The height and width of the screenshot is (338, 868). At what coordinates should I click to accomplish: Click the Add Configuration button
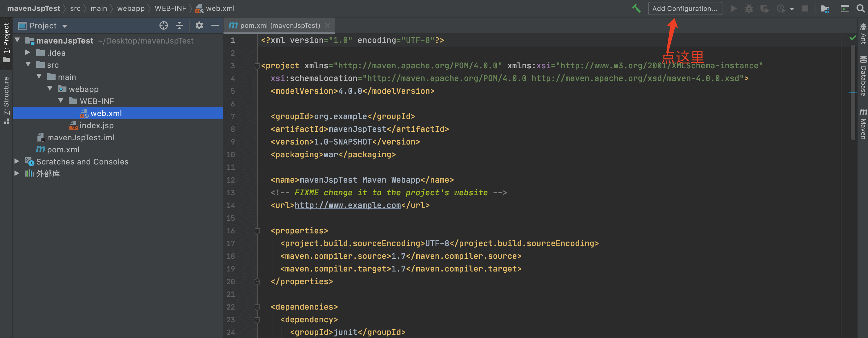click(x=684, y=8)
